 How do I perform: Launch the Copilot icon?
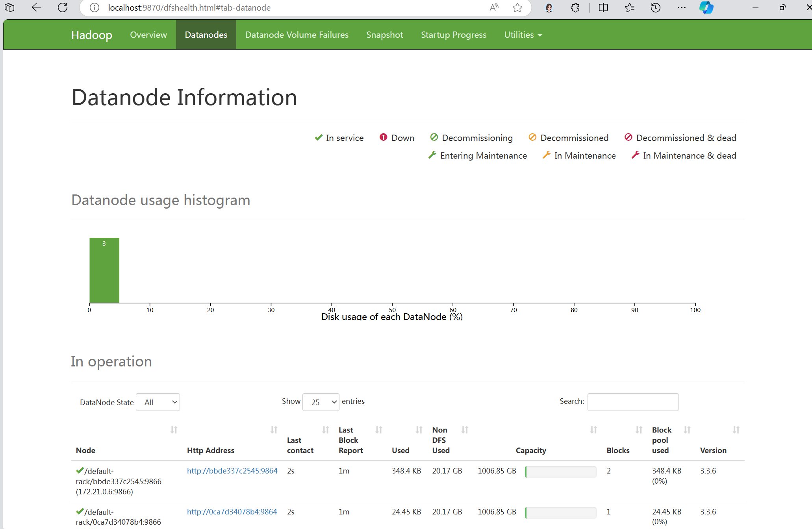pyautogui.click(x=706, y=7)
